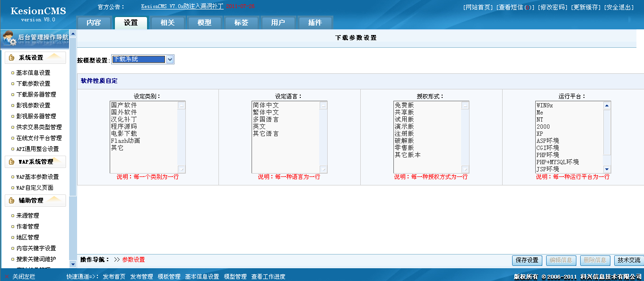
Task: Open the 按模型设置 dropdown showing 下载系统
Action: [x=171, y=59]
